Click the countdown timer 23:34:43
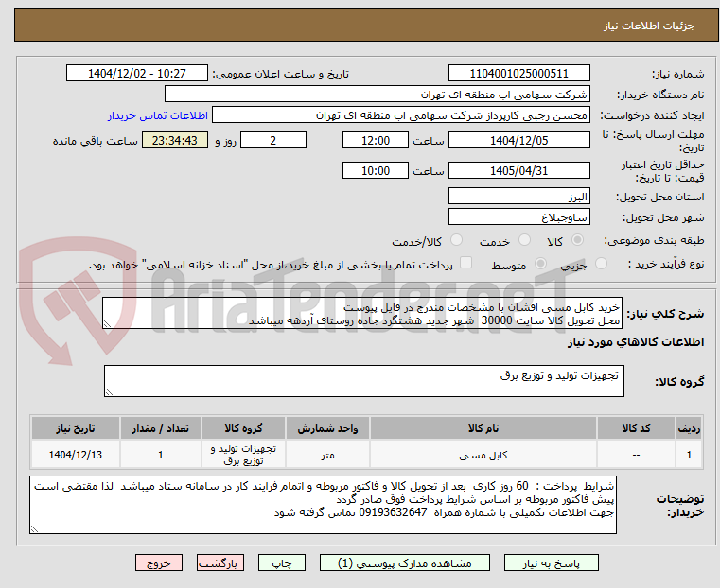The width and height of the screenshot is (720, 588). coord(174,140)
